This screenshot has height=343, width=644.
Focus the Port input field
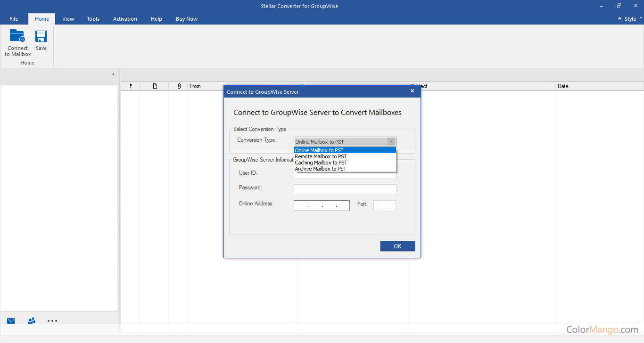click(385, 205)
